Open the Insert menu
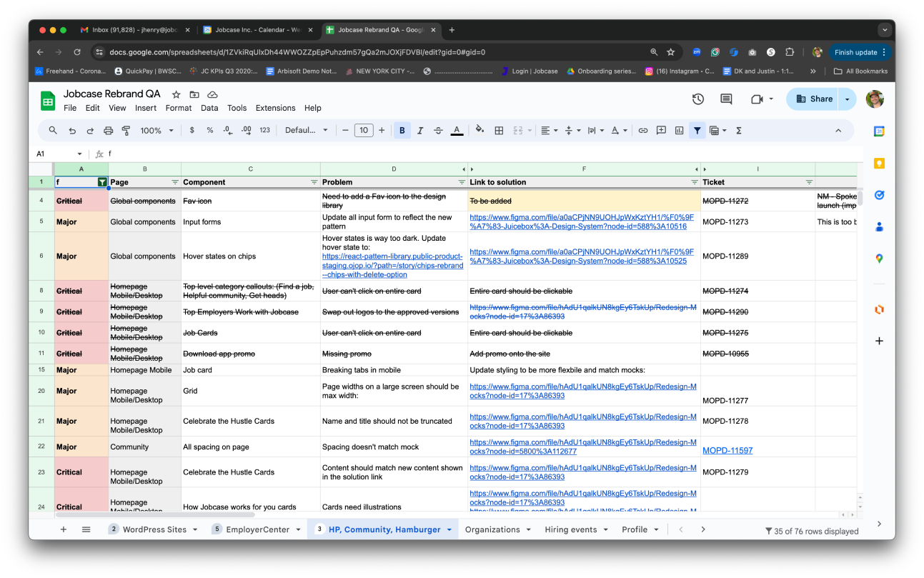Screen dimensions: 924x578 [146, 108]
